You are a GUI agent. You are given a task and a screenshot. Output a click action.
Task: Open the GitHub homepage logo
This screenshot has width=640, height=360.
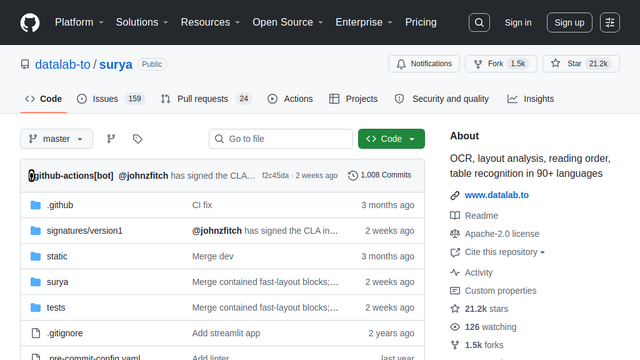[30, 22]
